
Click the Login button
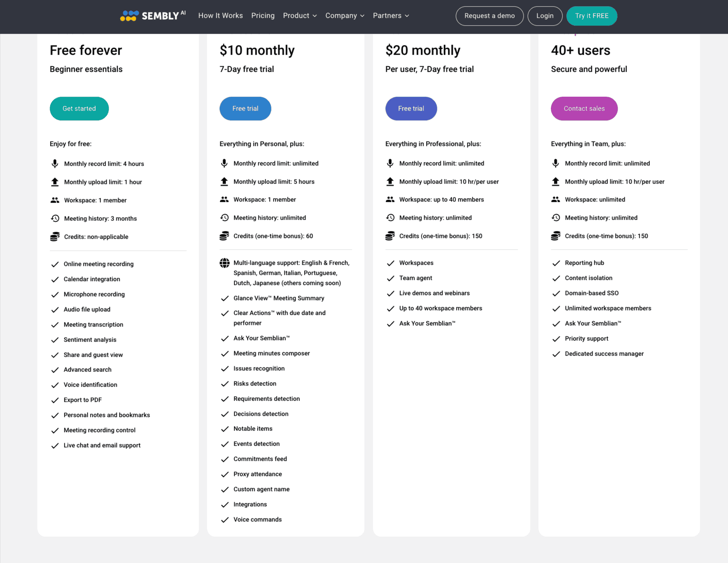pos(545,16)
